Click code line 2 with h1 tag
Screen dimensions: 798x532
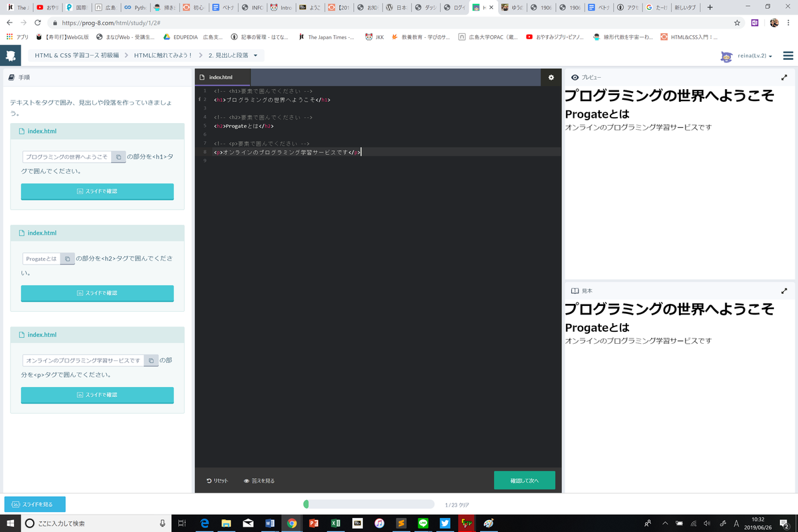272,100
